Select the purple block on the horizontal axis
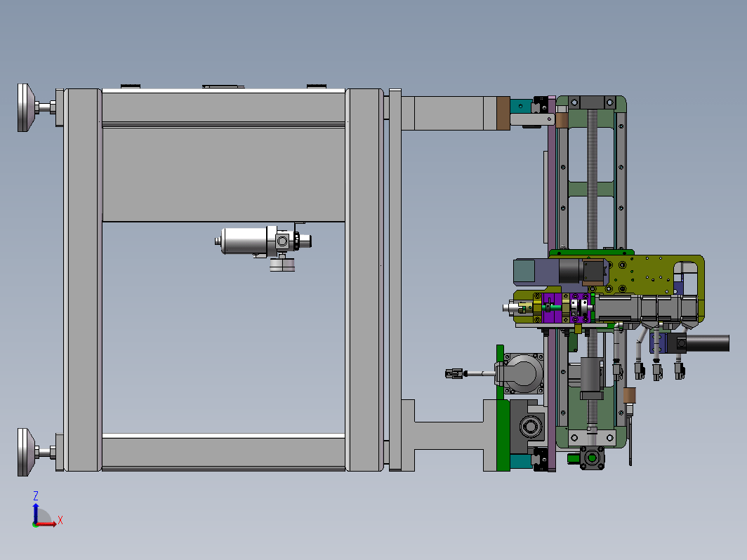The width and height of the screenshot is (747, 560). click(x=552, y=308)
